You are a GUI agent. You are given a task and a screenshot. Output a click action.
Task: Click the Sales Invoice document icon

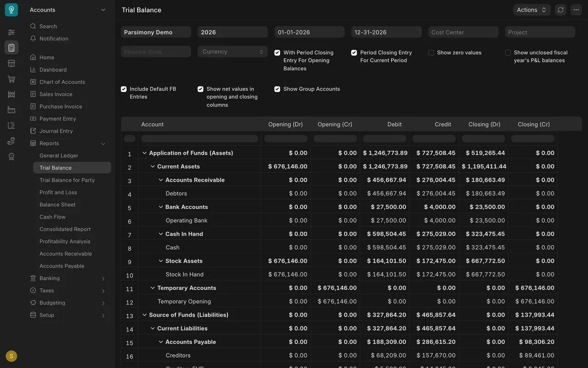[33, 94]
